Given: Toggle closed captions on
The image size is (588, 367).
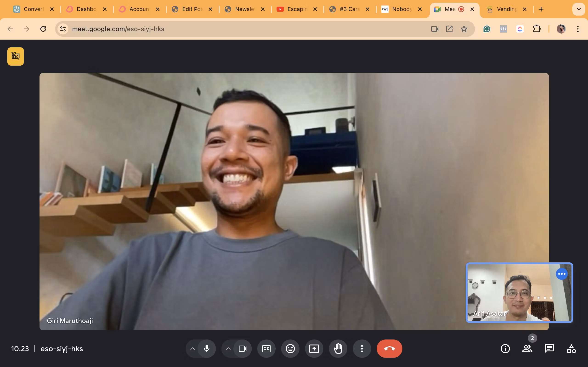Looking at the screenshot, I should [266, 349].
